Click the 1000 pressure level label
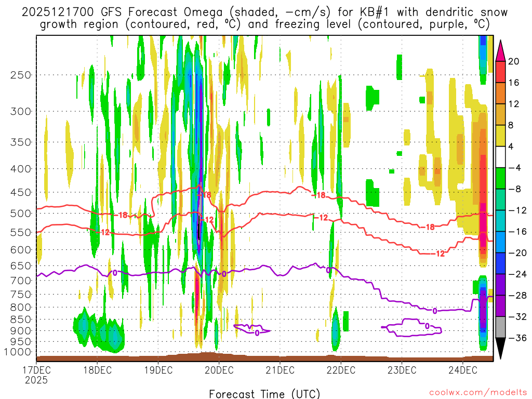This screenshot has height=399, width=532. click(18, 352)
